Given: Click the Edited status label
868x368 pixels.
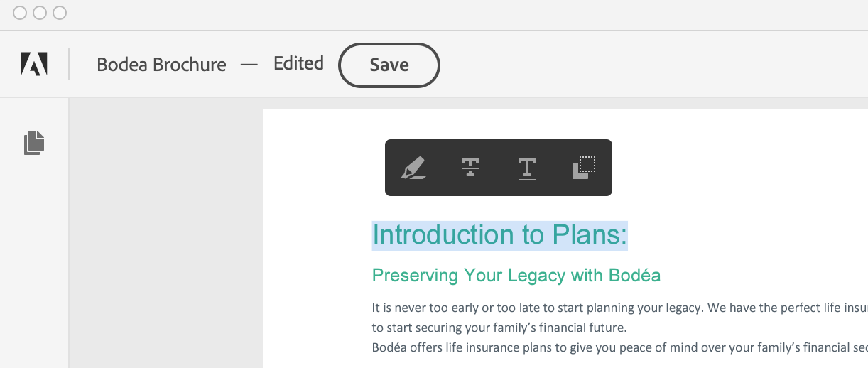Looking at the screenshot, I should pos(298,64).
